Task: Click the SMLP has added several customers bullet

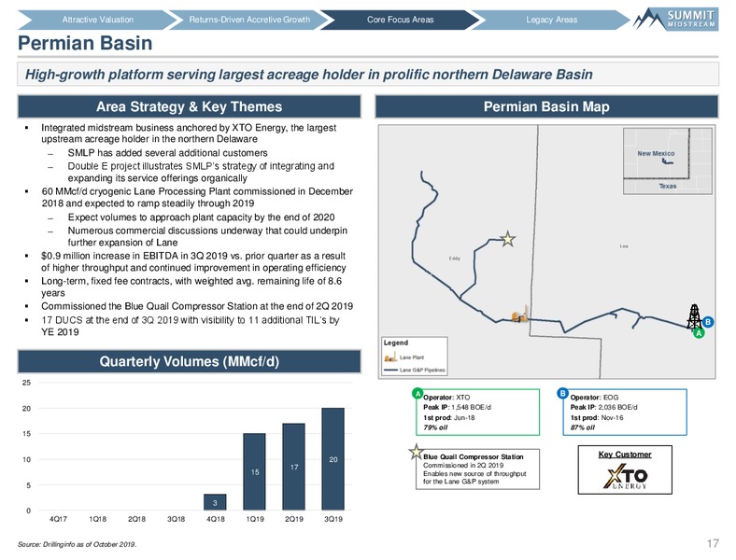Action: click(x=167, y=153)
